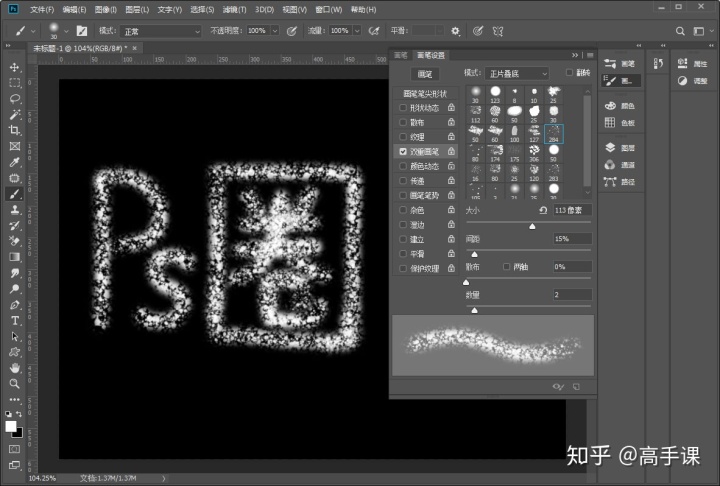This screenshot has width=720, height=486.
Task: Select the Eyedropper tool
Action: tap(15, 162)
